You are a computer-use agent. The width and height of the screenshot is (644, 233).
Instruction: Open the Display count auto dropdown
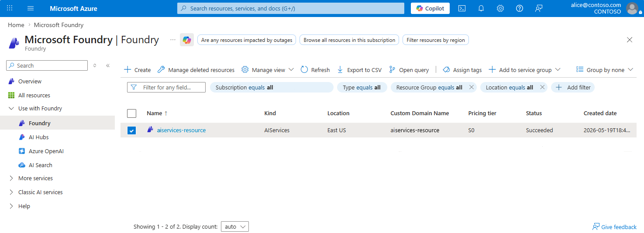pos(235,226)
